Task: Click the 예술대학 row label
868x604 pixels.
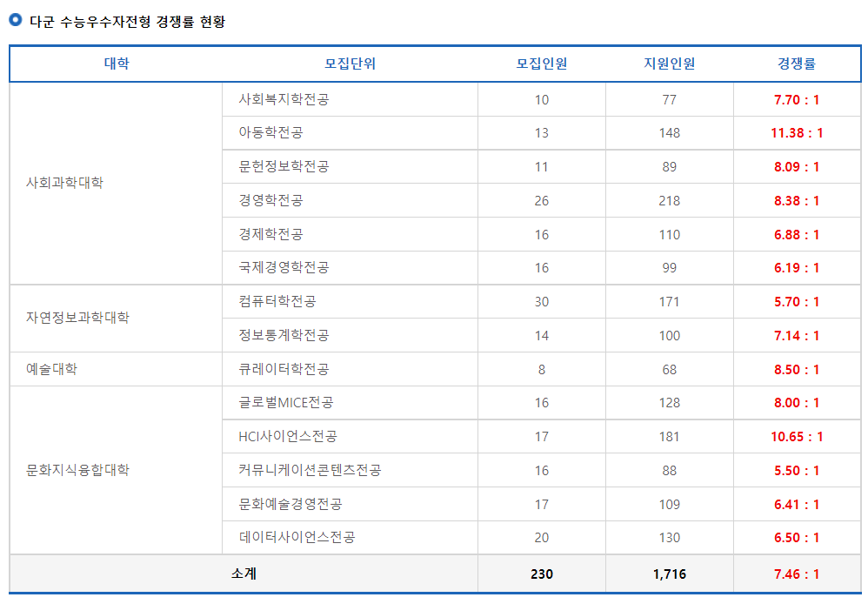Action: click(43, 369)
